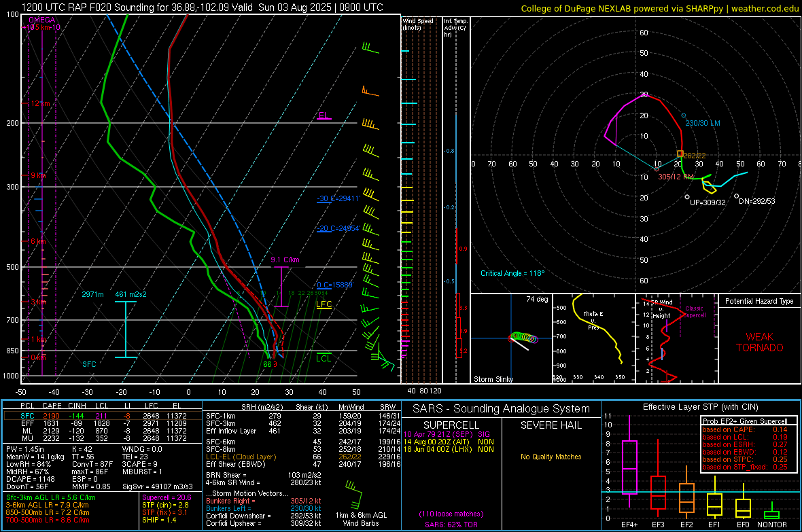Click the based on CAPE: 0.14 probability

click(x=745, y=429)
